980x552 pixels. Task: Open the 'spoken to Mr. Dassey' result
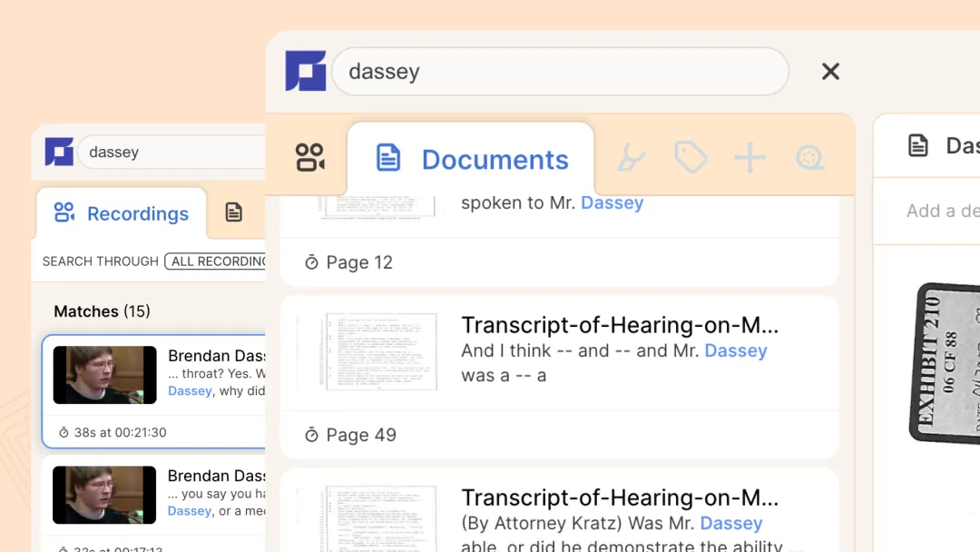(x=559, y=241)
